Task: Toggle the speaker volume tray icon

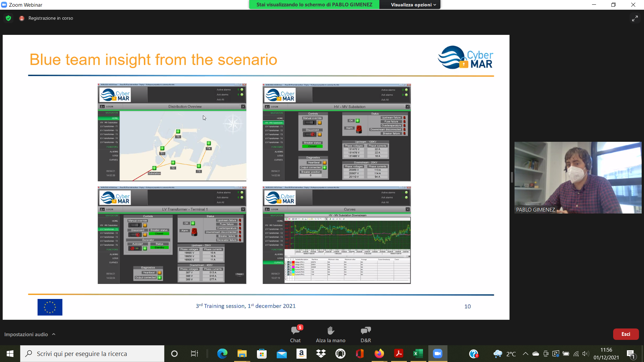Action: coord(585,354)
